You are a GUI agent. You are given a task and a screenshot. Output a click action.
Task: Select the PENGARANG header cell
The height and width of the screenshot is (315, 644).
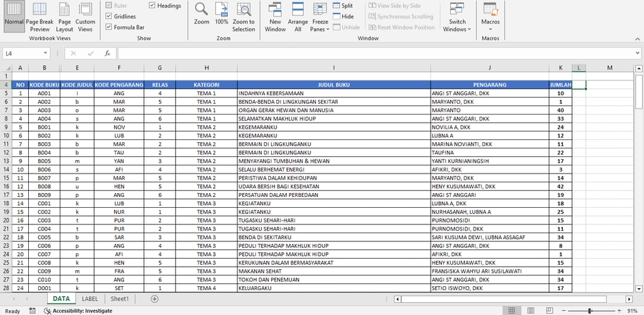pyautogui.click(x=490, y=85)
